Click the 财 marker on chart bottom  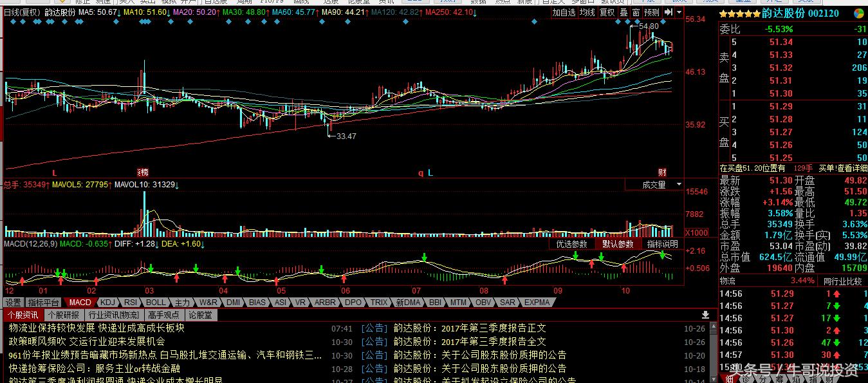coord(662,173)
